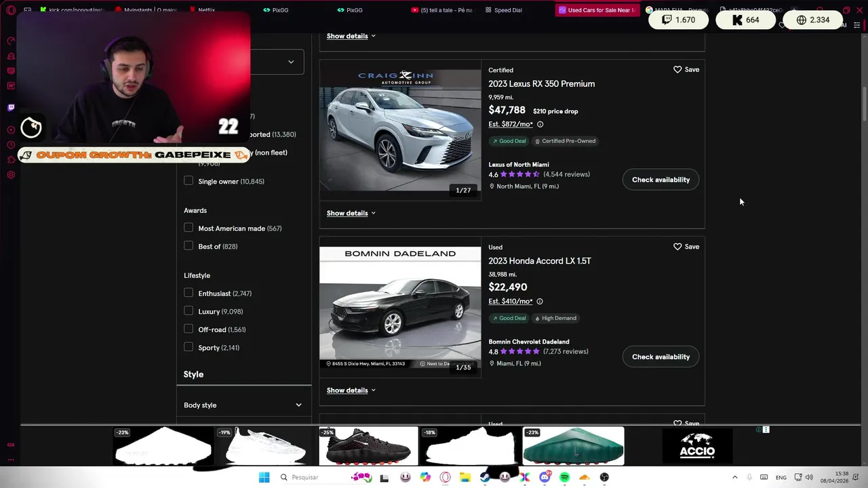Click the Est. $410/mo link
The image size is (868, 488).
coord(511,302)
